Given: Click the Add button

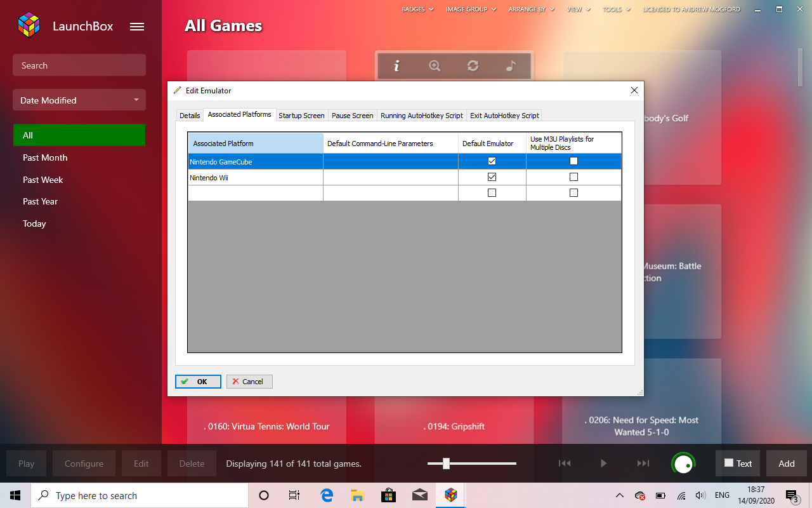Looking at the screenshot, I should (x=787, y=464).
